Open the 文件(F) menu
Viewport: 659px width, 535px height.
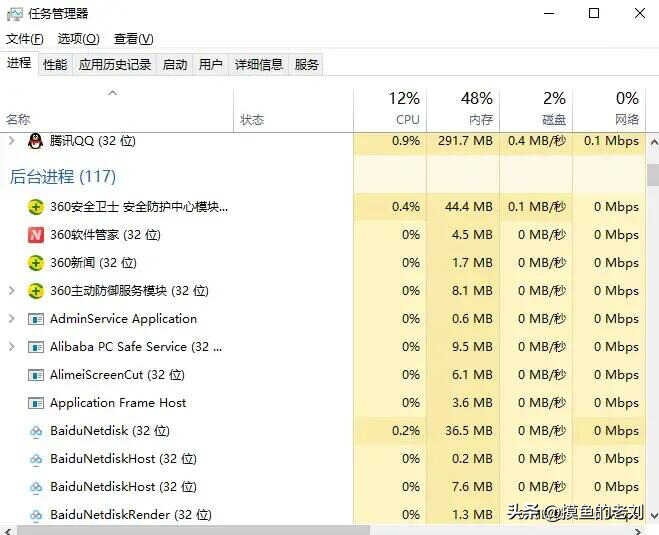tap(25, 39)
